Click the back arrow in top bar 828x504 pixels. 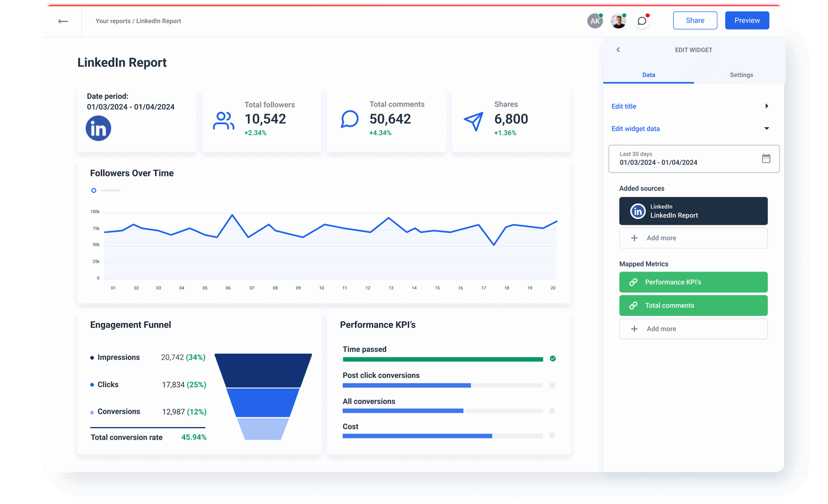(x=63, y=21)
